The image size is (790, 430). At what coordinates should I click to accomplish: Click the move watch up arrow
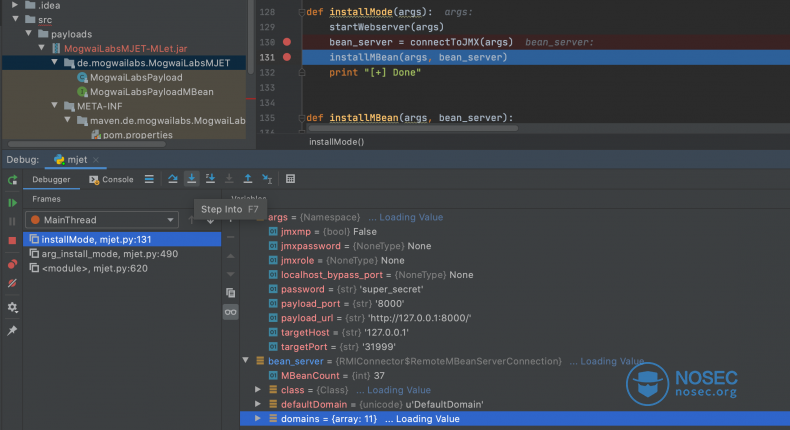coord(230,256)
